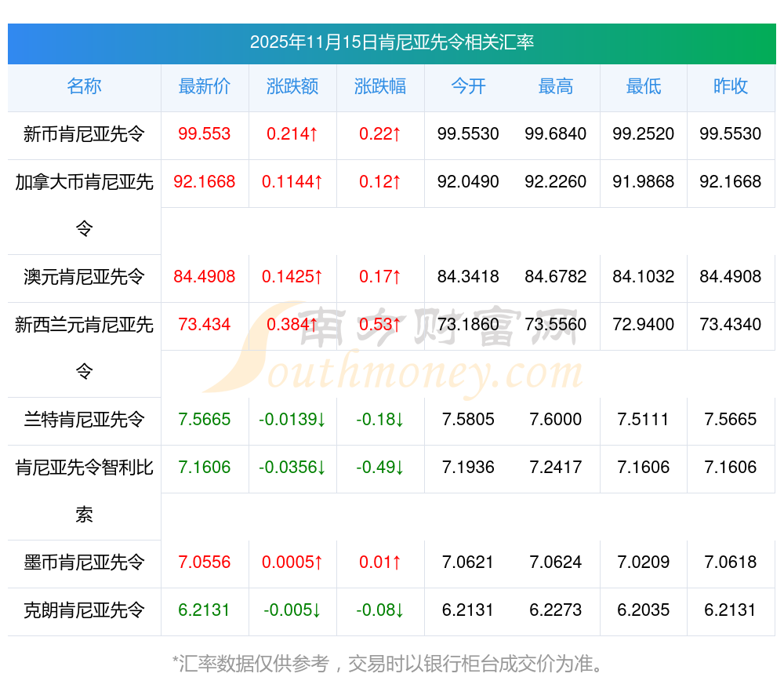Select the 涨跌幅 column header
This screenshot has height=688, width=784.
[x=380, y=86]
